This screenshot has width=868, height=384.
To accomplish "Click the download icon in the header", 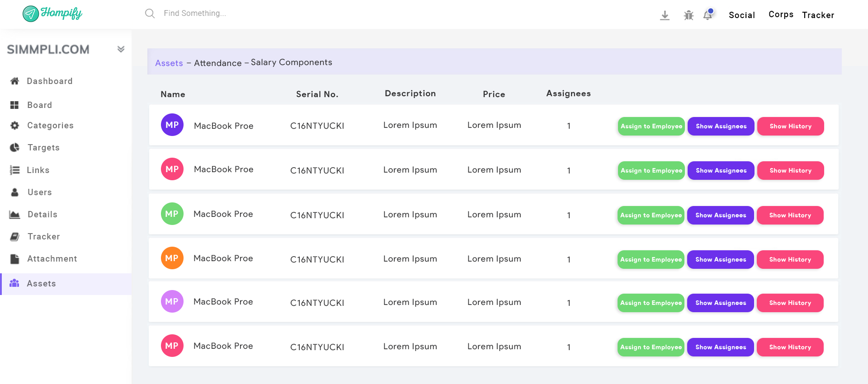I will [x=665, y=15].
